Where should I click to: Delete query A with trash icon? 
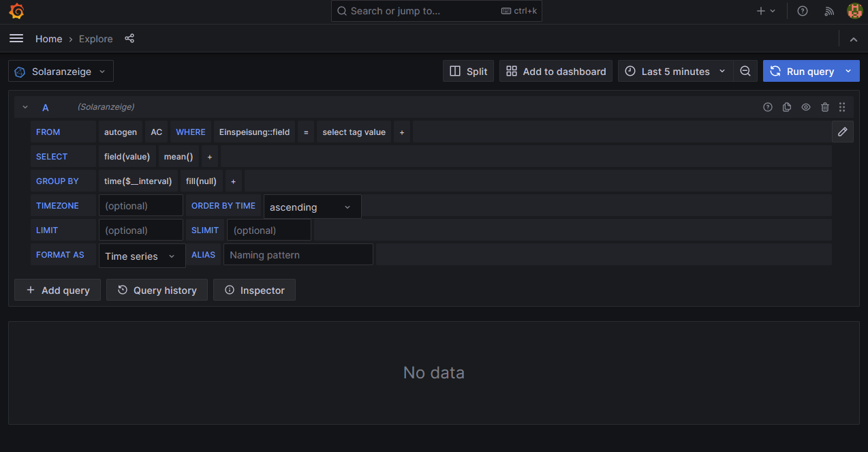(x=825, y=107)
